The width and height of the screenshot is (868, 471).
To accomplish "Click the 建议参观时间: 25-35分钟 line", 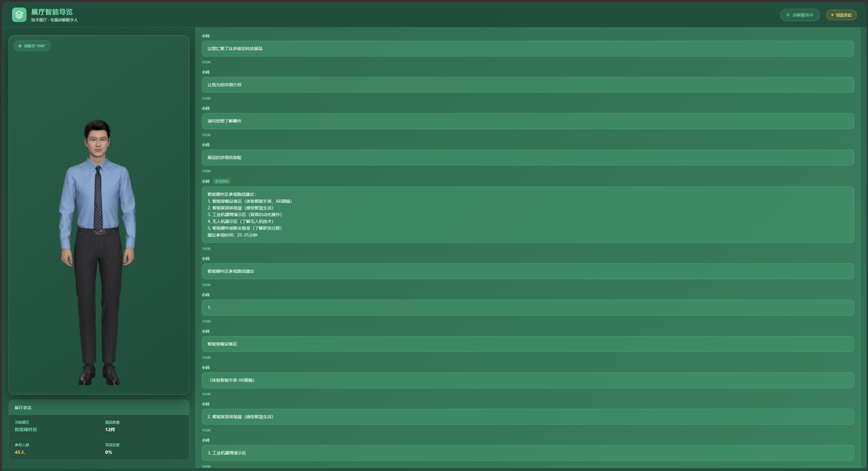I will tap(233, 235).
